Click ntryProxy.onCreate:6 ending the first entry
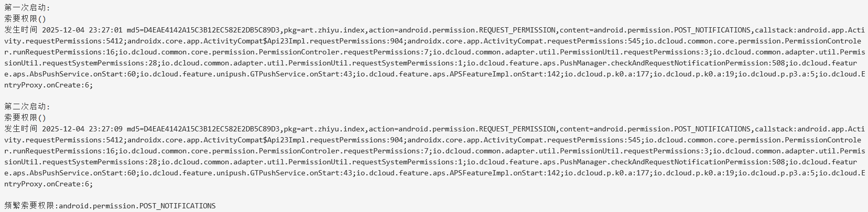868x212 pixels. pos(48,85)
